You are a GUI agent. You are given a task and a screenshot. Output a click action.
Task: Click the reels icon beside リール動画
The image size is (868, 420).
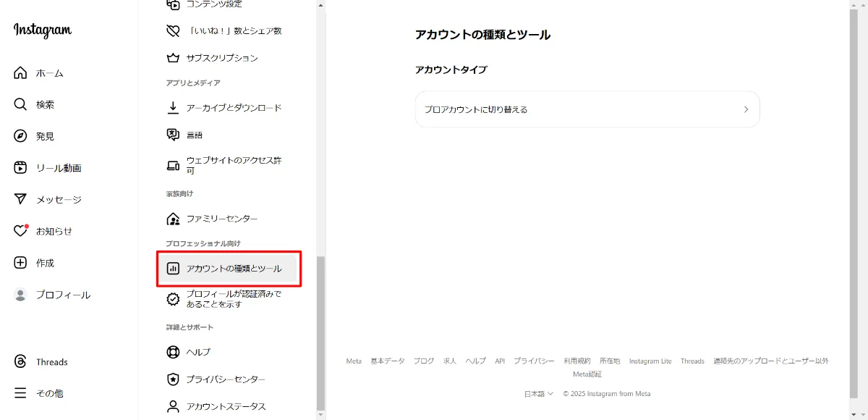[x=20, y=168]
